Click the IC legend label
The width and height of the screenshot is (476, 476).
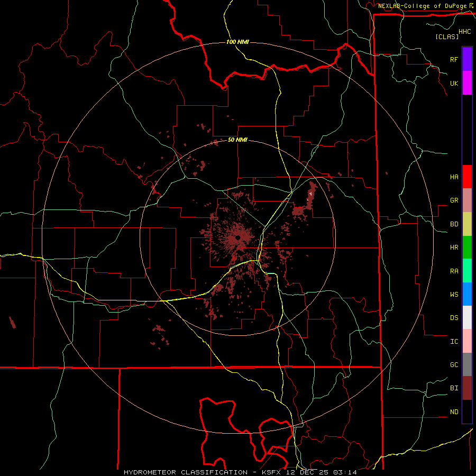[454, 341]
